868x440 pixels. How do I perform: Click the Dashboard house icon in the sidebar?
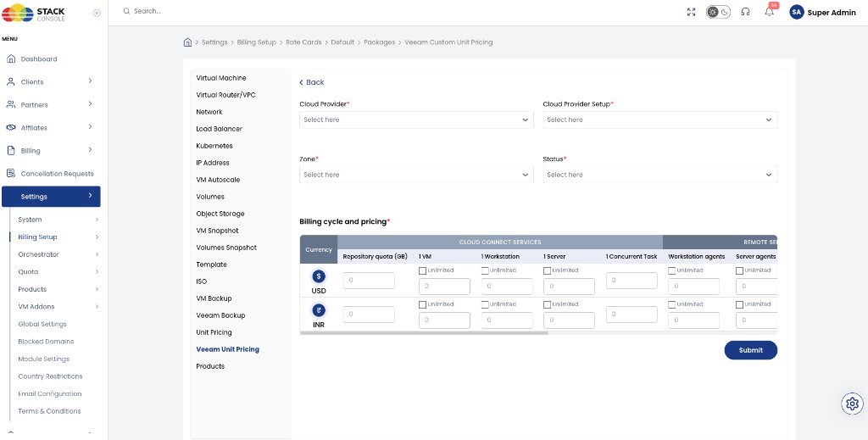pyautogui.click(x=10, y=59)
